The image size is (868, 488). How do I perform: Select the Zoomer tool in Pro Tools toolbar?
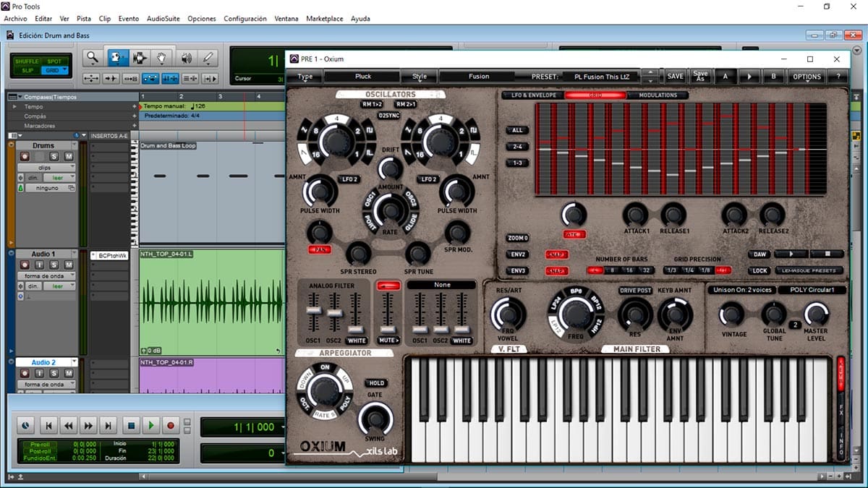point(92,58)
